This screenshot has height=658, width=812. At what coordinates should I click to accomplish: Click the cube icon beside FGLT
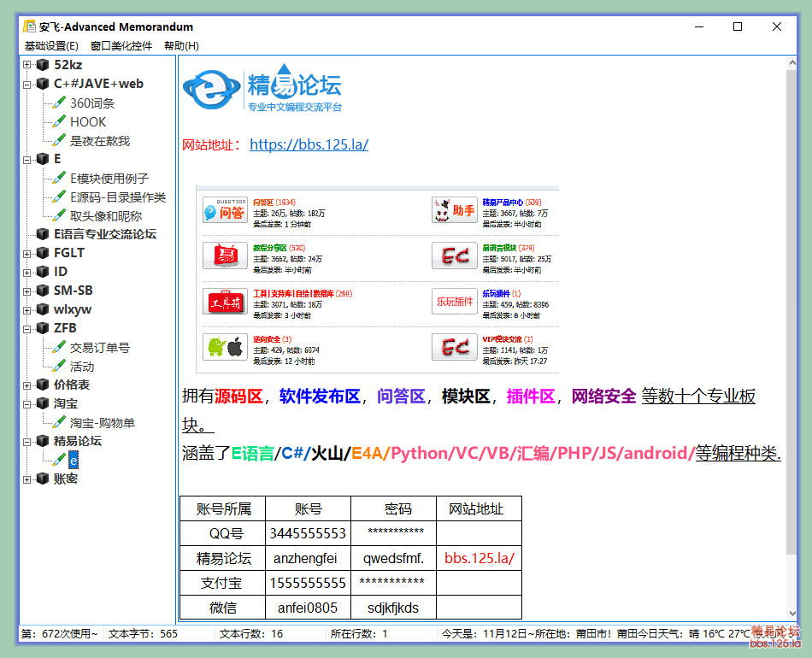tap(43, 253)
